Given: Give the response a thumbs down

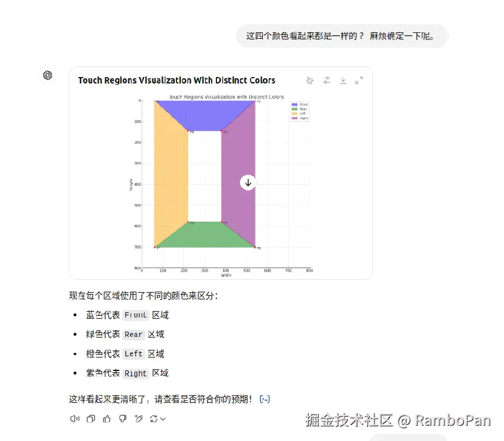Looking at the screenshot, I should click(x=122, y=419).
